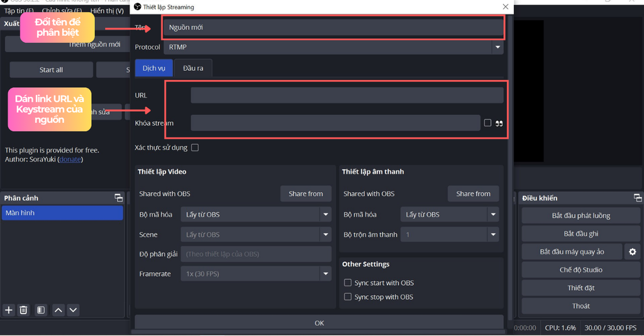
Task: Click the quote icon beside stream key
Action: click(499, 124)
